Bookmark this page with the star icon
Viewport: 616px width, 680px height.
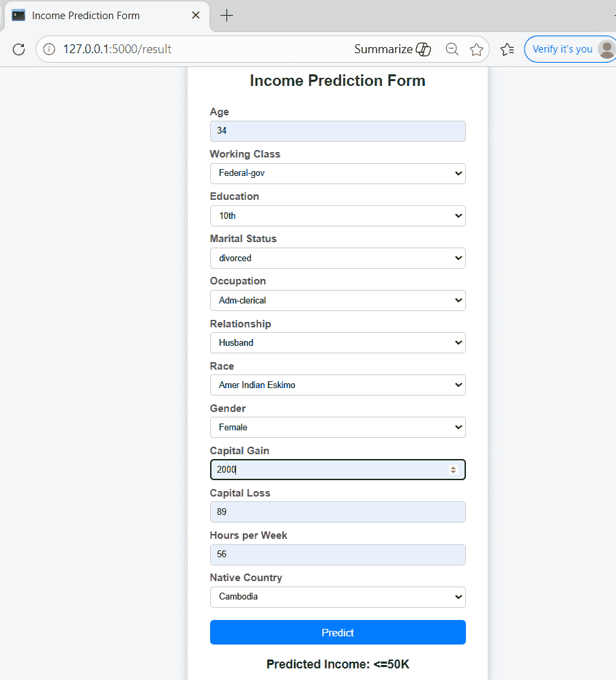coord(476,49)
